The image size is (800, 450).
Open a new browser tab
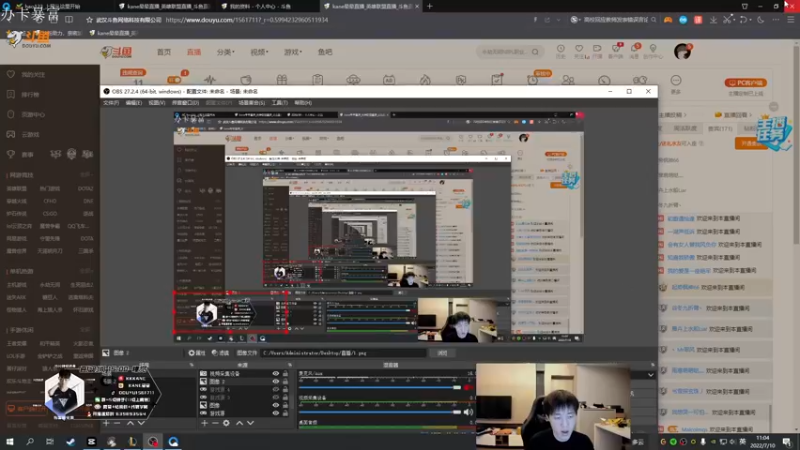click(x=430, y=6)
